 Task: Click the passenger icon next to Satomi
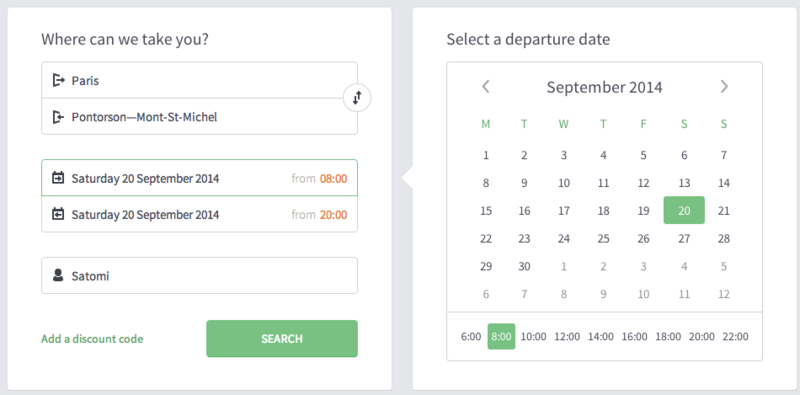click(x=58, y=276)
